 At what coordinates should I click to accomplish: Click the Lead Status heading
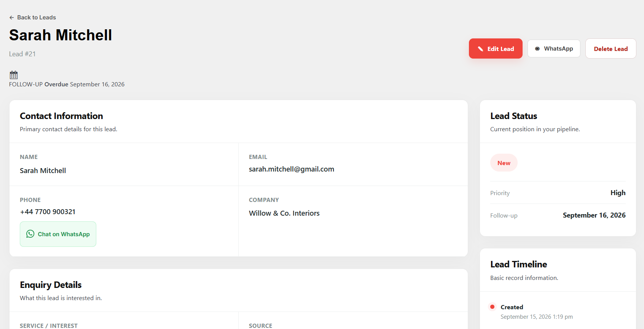tap(513, 116)
